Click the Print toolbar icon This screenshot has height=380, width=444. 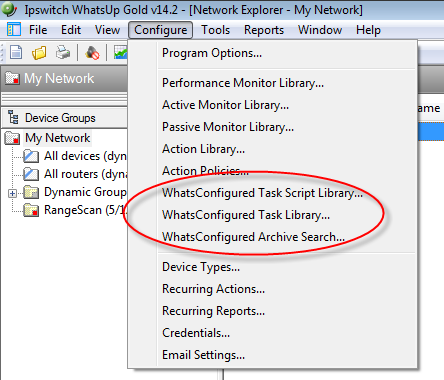tap(63, 52)
